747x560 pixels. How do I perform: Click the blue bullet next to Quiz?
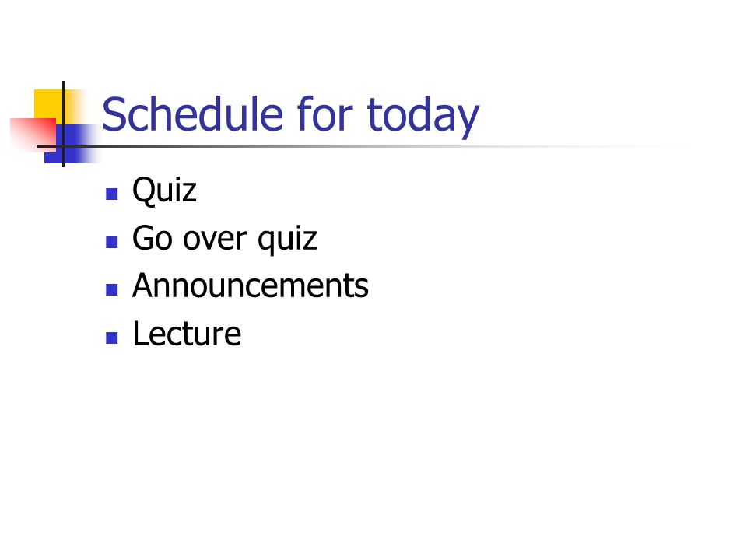pos(112,194)
